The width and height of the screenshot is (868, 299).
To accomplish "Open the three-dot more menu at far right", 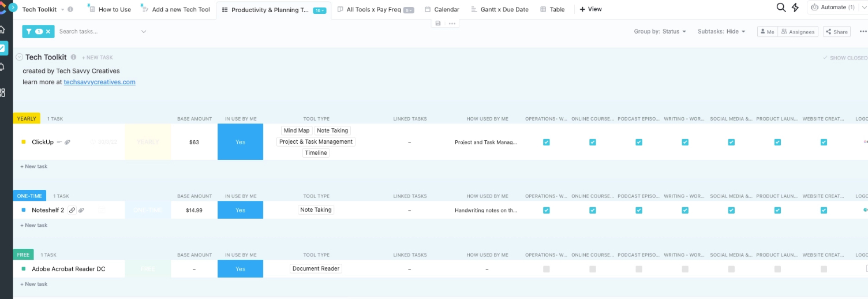I will (x=863, y=32).
